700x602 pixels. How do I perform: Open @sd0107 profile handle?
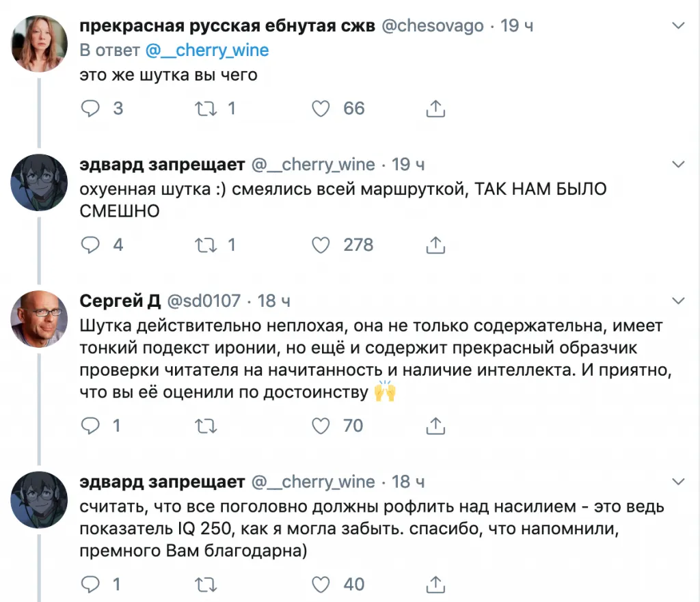(204, 301)
